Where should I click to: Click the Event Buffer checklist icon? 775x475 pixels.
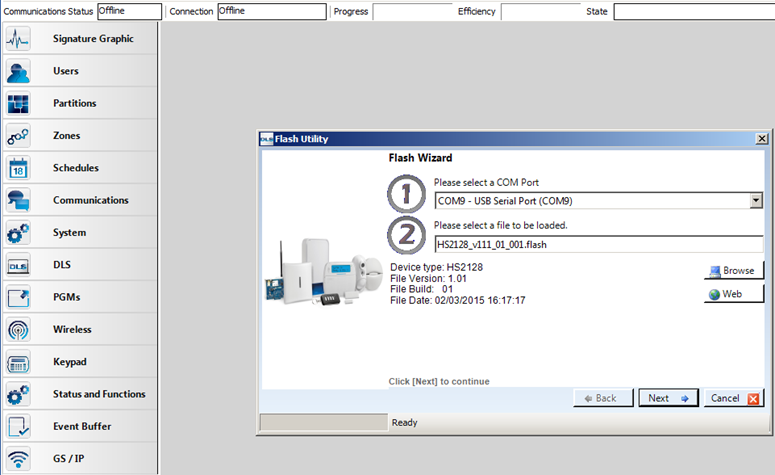(18, 426)
